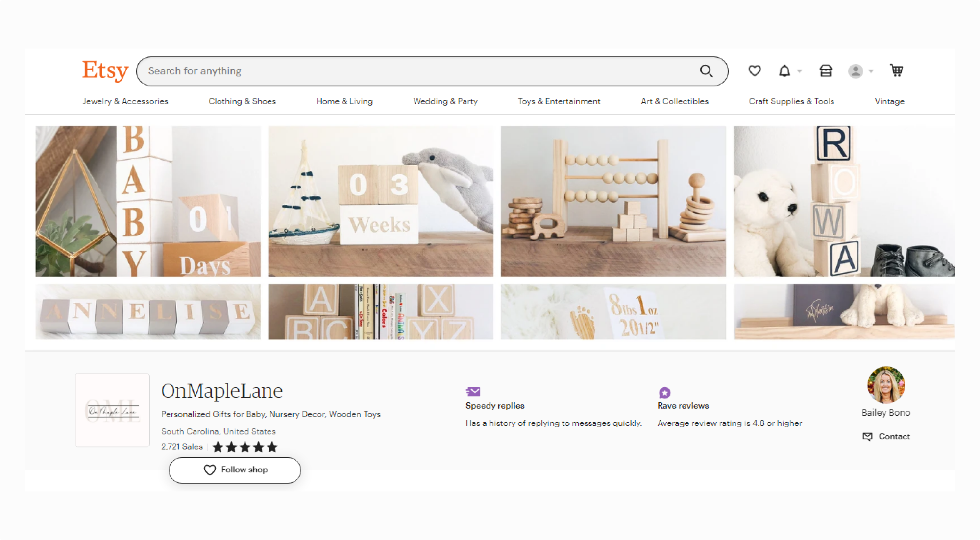Open Toys & Entertainment category
980x540 pixels.
559,101
